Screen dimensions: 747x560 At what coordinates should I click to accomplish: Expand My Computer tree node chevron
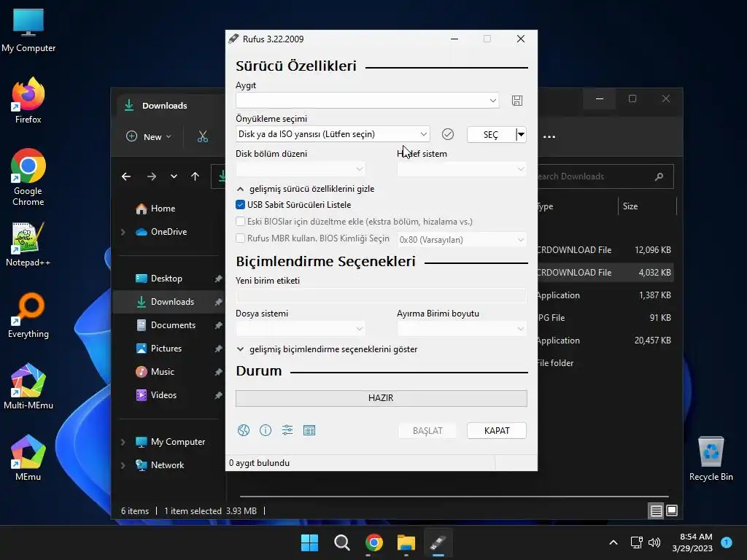point(123,442)
